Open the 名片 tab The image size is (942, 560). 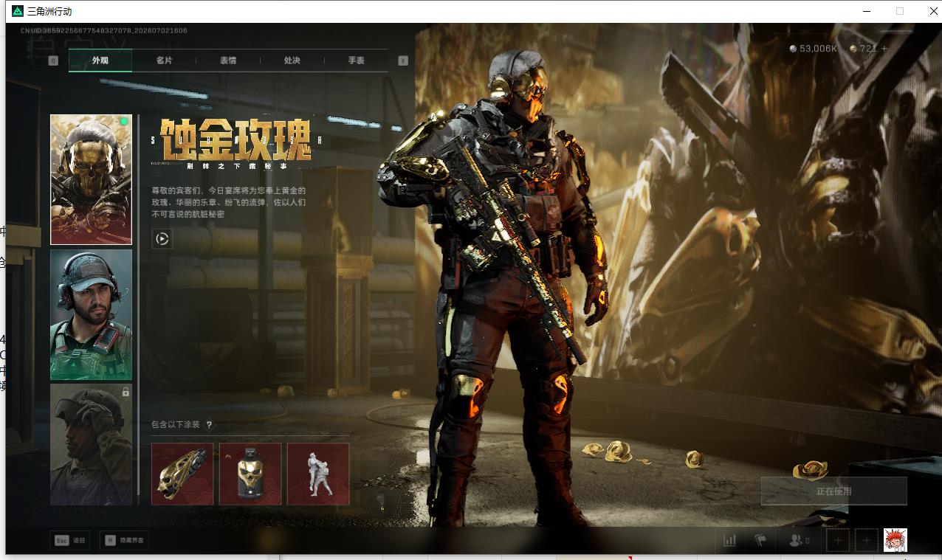[164, 61]
